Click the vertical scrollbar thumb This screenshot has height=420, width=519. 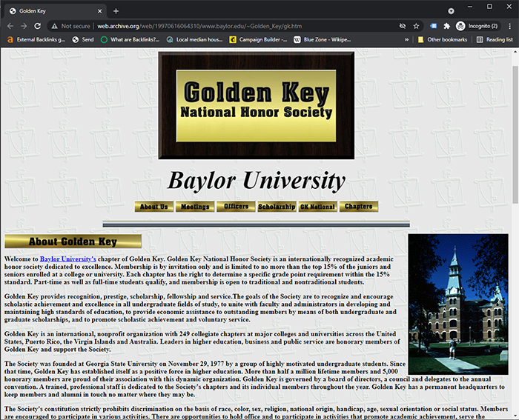[515, 134]
